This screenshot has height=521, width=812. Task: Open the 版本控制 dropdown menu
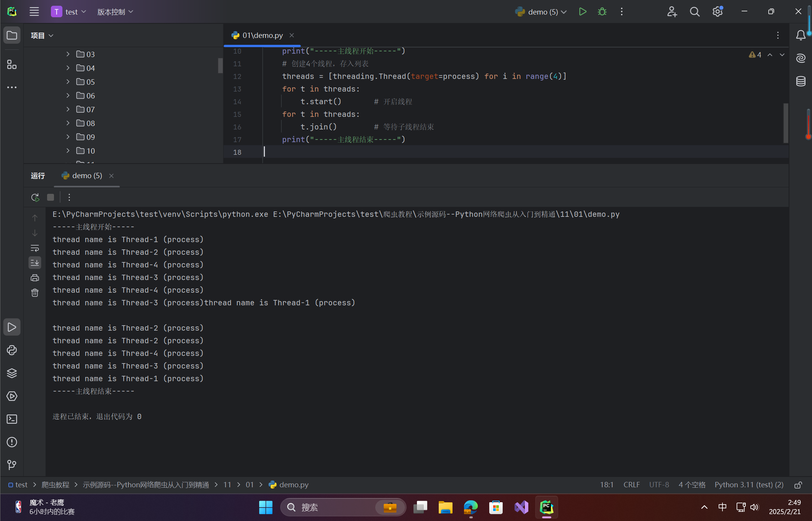[x=115, y=12]
